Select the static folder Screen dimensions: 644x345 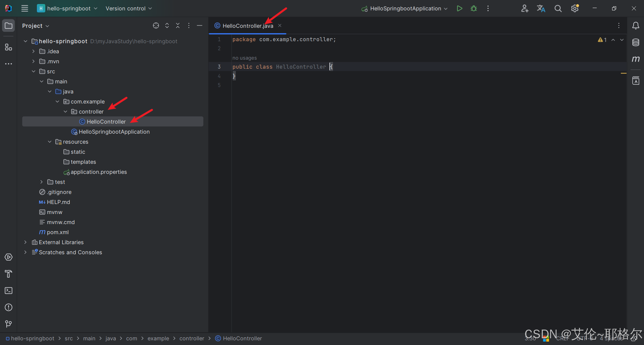coord(113,152)
